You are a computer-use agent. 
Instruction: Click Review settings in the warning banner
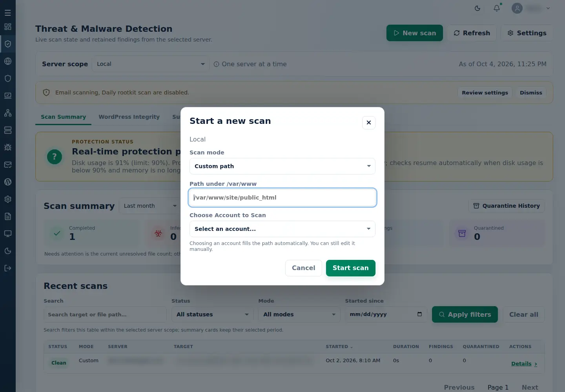pos(485,93)
